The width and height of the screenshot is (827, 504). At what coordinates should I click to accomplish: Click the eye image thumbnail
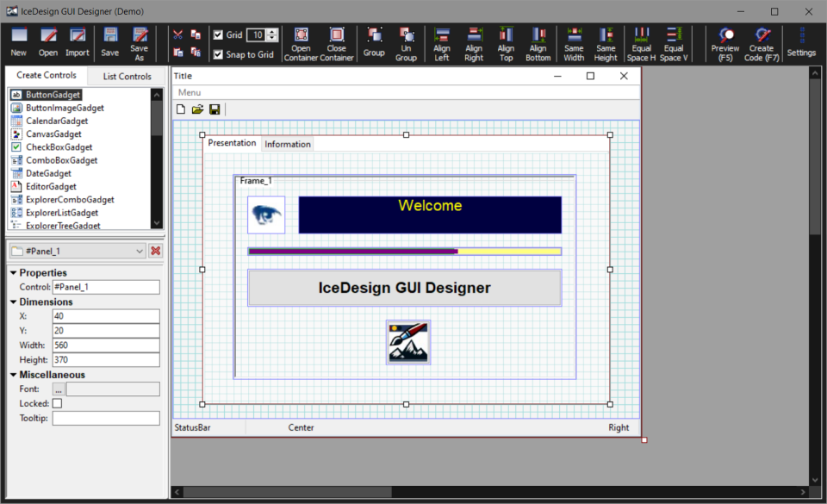point(266,215)
